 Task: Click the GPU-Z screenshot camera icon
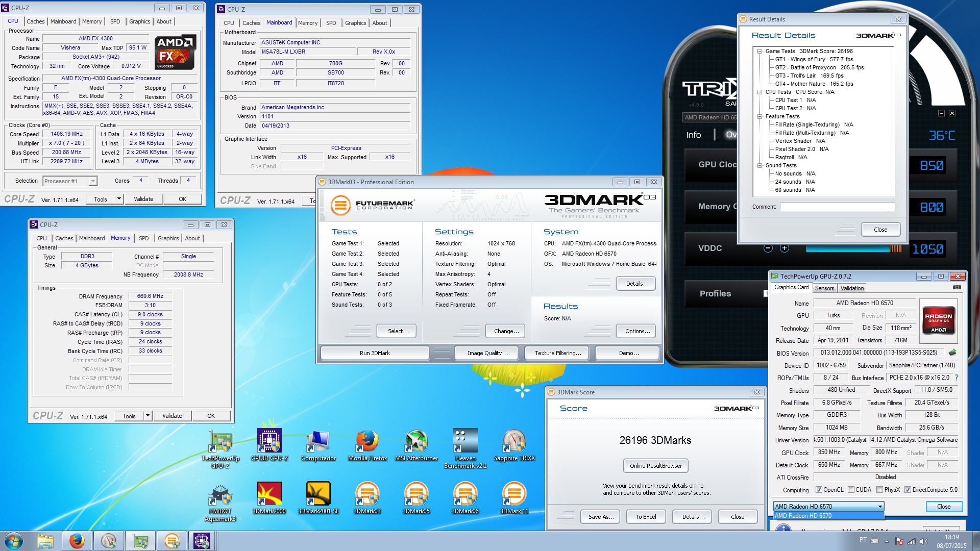[957, 288]
